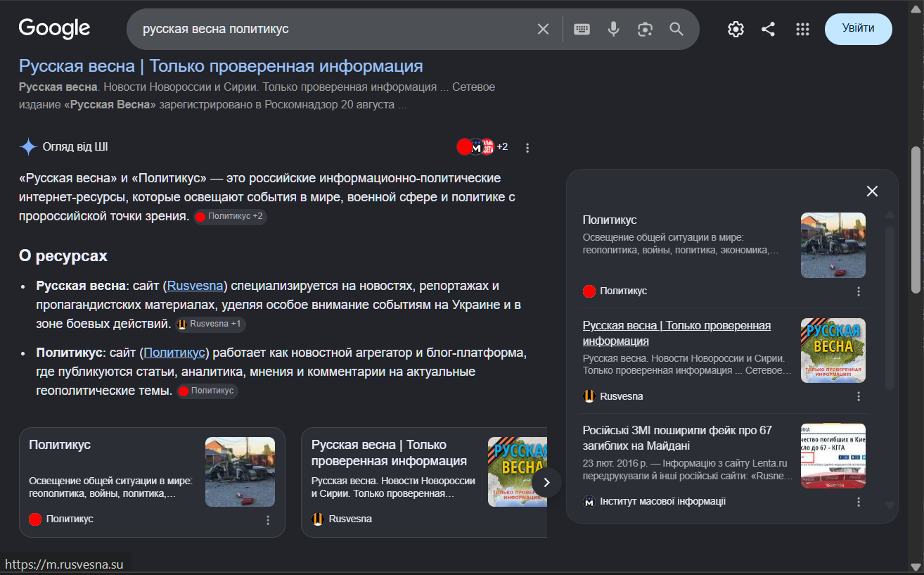Click the side panel scroll-up arrow
924x575 pixels.
tap(890, 215)
